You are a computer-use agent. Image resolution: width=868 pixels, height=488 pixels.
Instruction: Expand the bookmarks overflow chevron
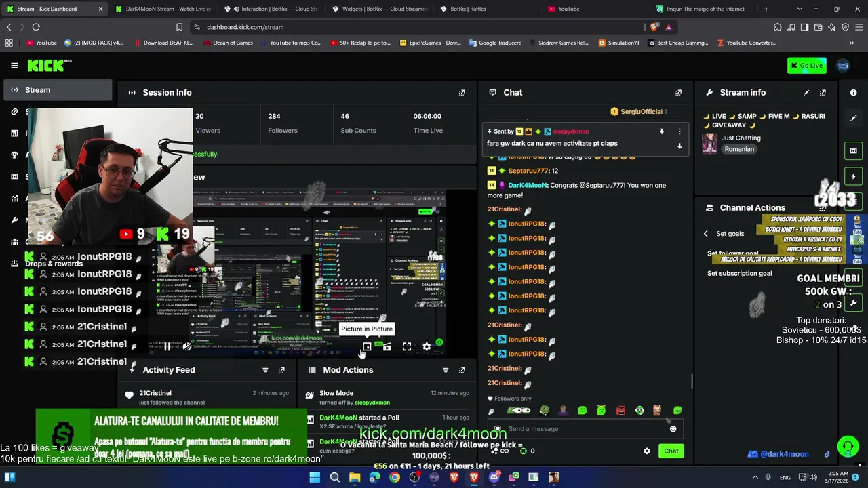pyautogui.click(x=852, y=43)
